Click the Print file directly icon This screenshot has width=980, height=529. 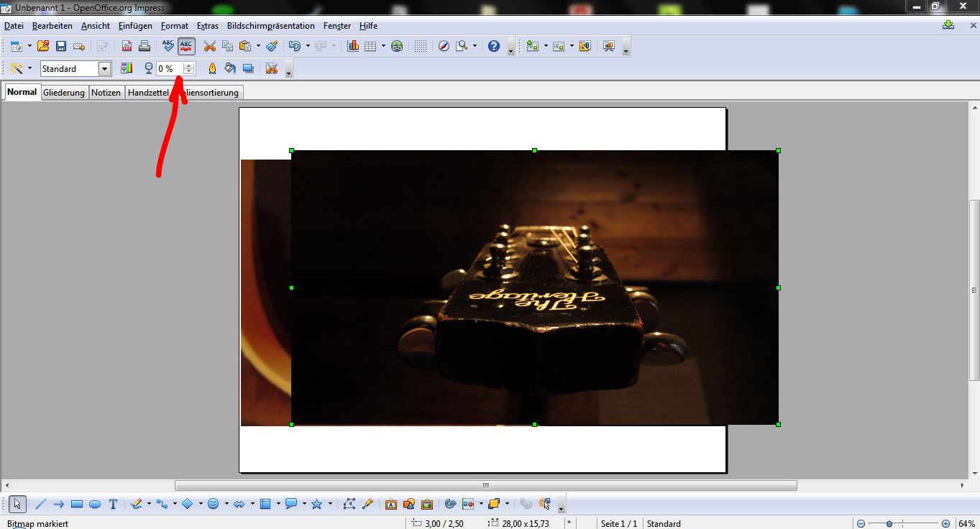145,46
